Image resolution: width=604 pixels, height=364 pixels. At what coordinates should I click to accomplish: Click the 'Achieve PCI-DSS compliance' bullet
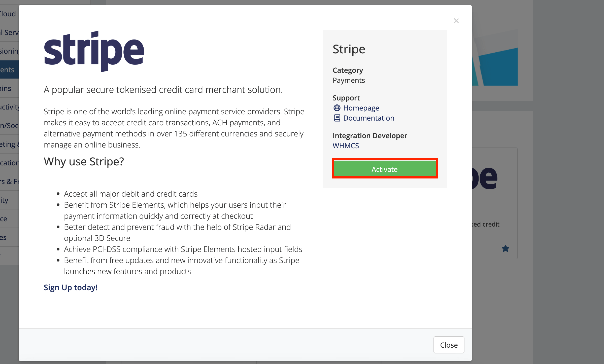click(183, 249)
